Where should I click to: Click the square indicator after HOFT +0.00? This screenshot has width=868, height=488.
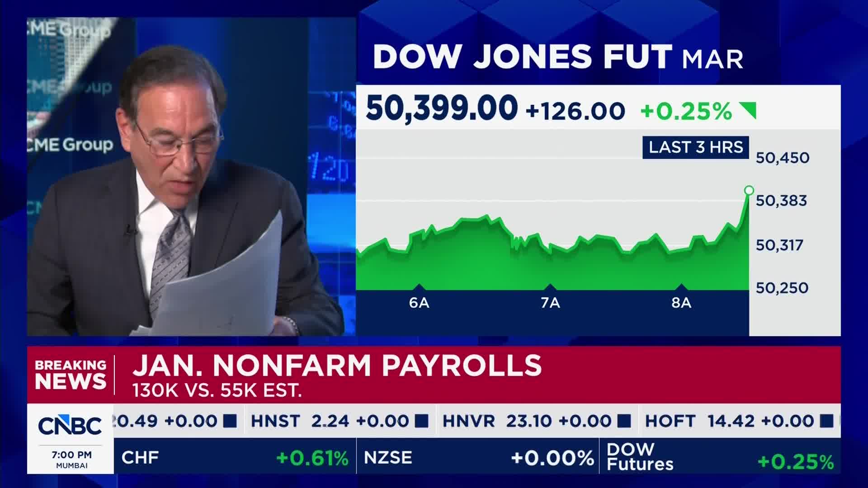(826, 421)
